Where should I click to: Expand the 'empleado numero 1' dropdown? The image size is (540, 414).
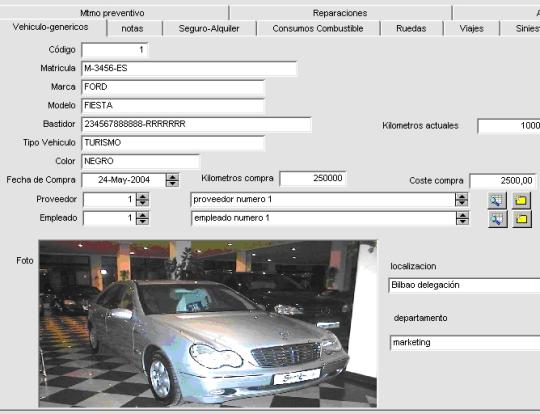pos(462,218)
